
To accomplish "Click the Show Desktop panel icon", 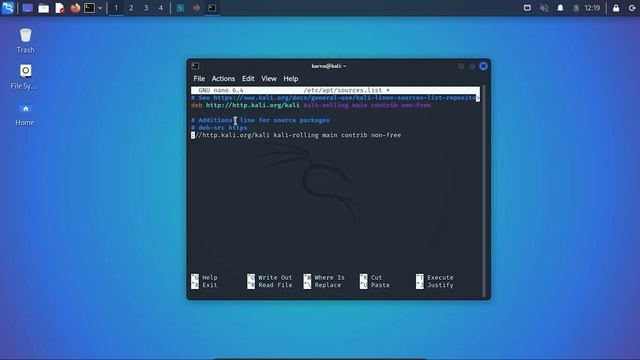I will pyautogui.click(x=27, y=8).
